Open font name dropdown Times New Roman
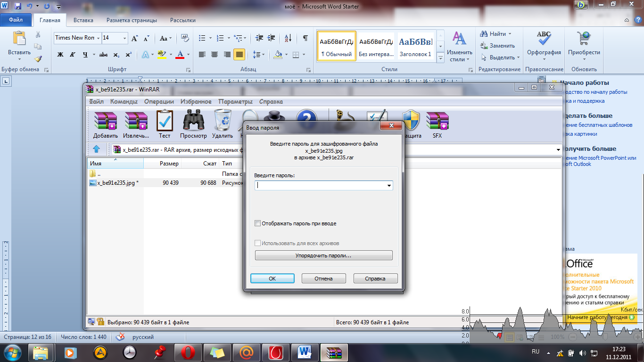Viewport: 644px width, 362px height. [x=98, y=38]
